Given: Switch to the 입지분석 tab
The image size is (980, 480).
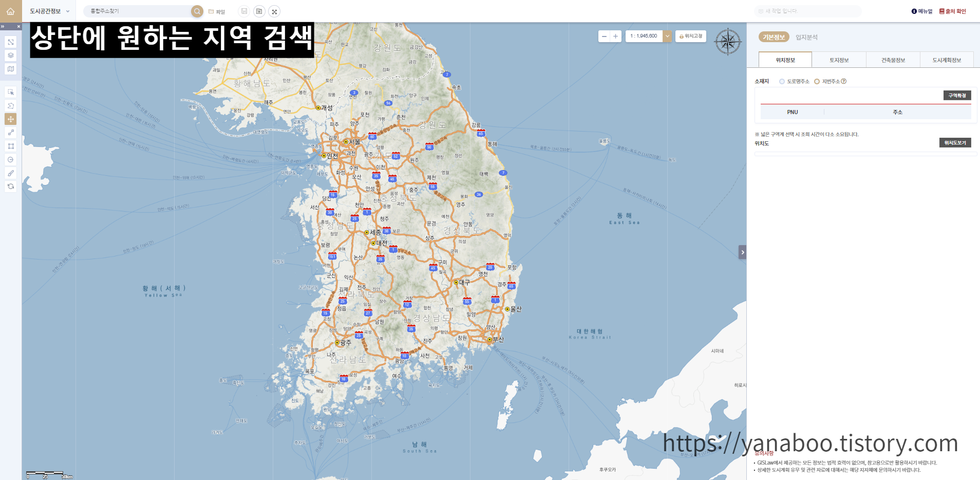Looking at the screenshot, I should (x=806, y=37).
